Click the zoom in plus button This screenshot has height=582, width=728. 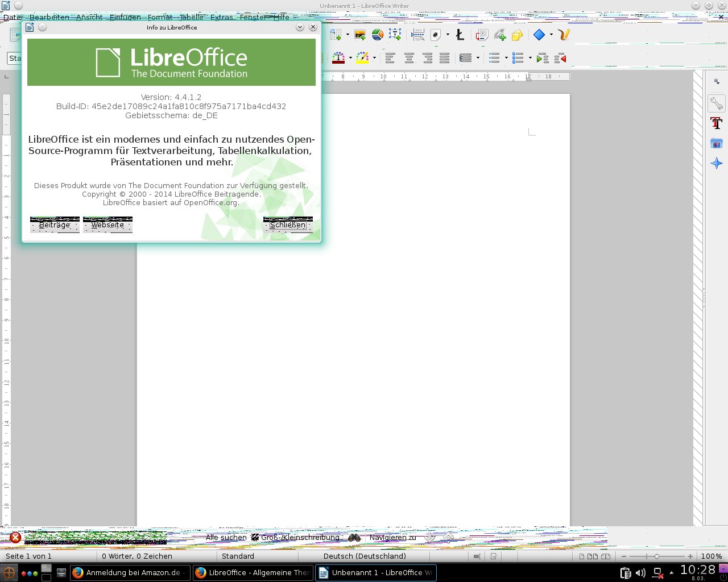pos(690,556)
